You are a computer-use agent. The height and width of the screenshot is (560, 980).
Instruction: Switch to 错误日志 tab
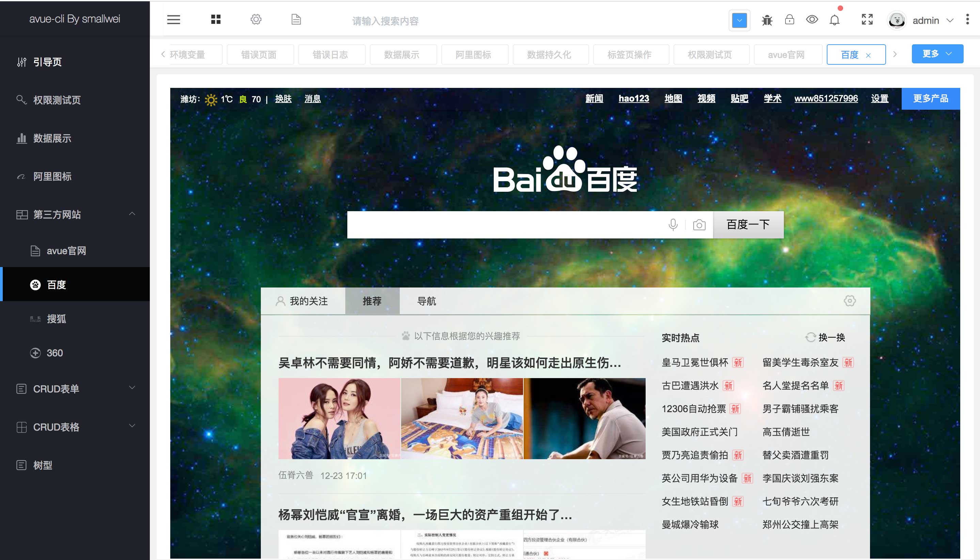click(331, 55)
